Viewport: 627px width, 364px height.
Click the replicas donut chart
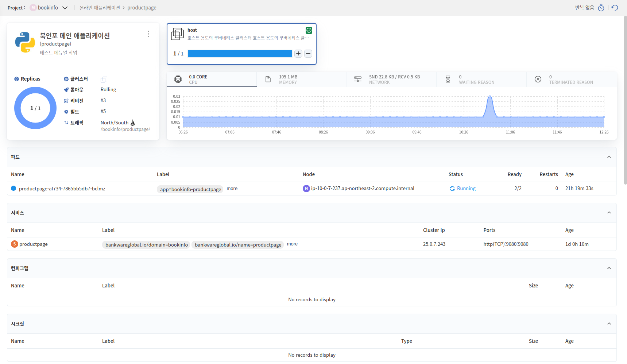point(35,108)
